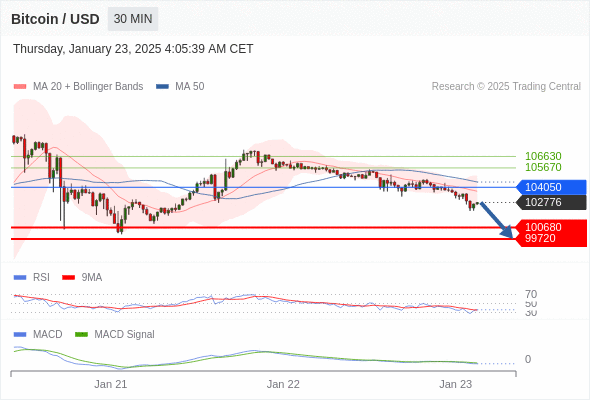Click the blue 104050 pivot price tag
Image resolution: width=590 pixels, height=400 pixels.
552,187
